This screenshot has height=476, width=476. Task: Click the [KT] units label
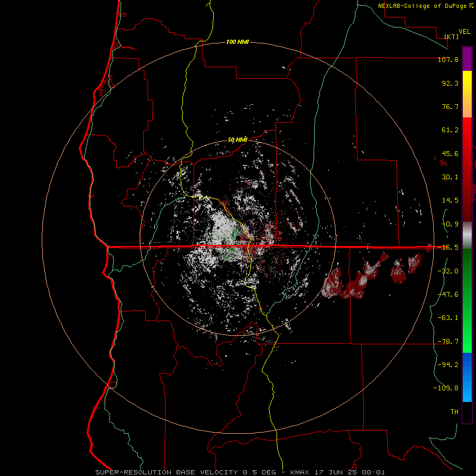point(452,36)
